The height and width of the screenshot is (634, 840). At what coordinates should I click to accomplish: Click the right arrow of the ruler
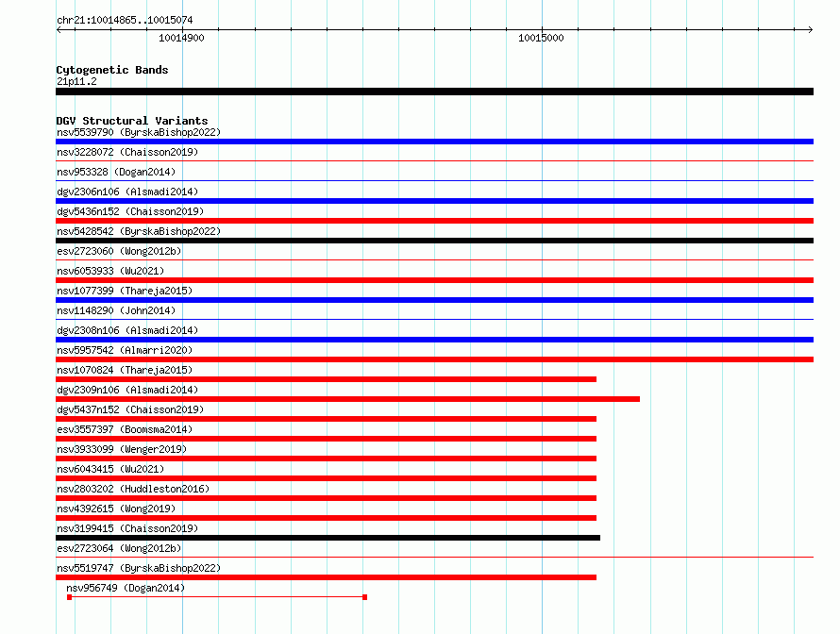tap(811, 30)
